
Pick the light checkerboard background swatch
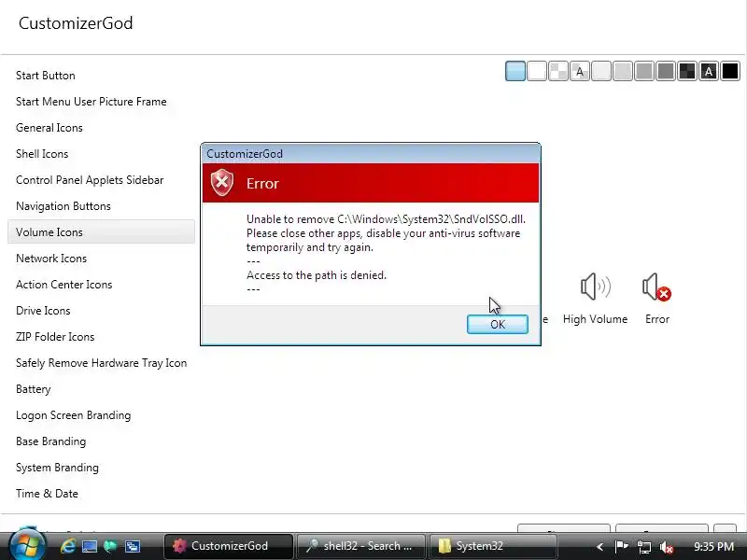(x=558, y=72)
